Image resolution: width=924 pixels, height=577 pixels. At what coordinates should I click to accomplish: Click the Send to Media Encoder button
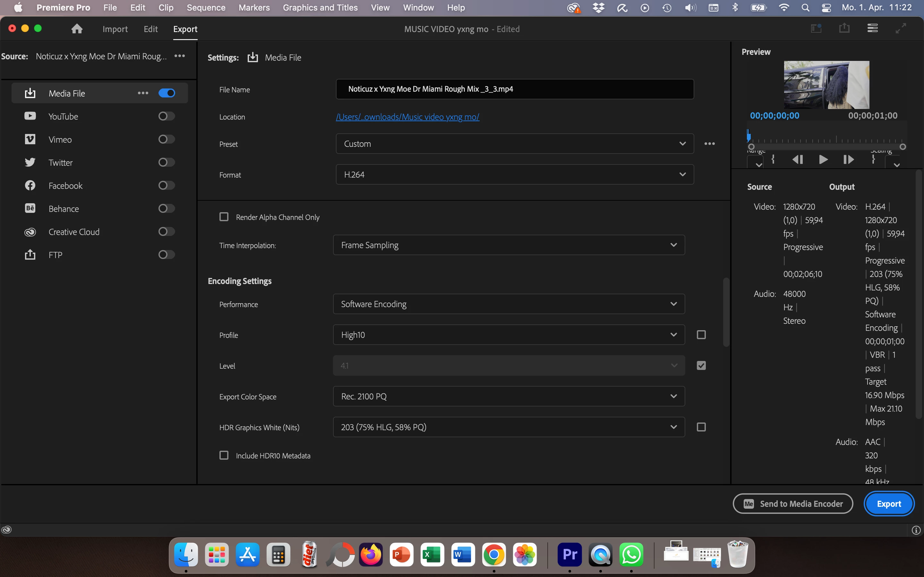(793, 504)
